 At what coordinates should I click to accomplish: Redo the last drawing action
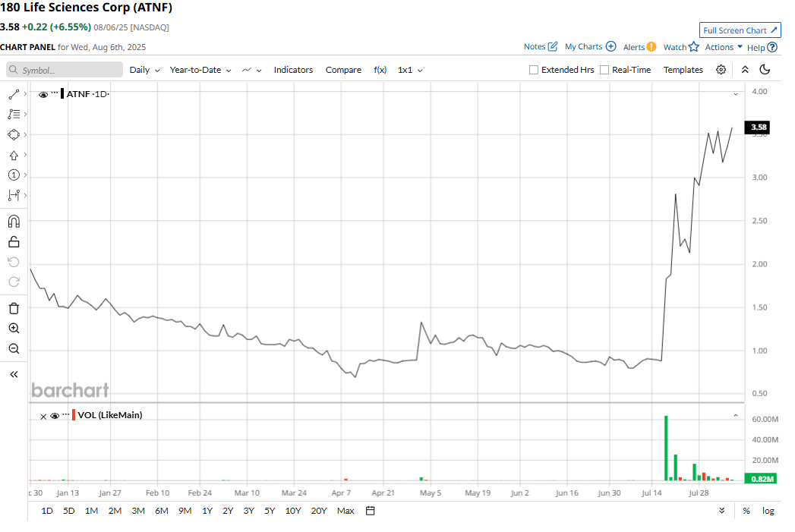(x=14, y=282)
